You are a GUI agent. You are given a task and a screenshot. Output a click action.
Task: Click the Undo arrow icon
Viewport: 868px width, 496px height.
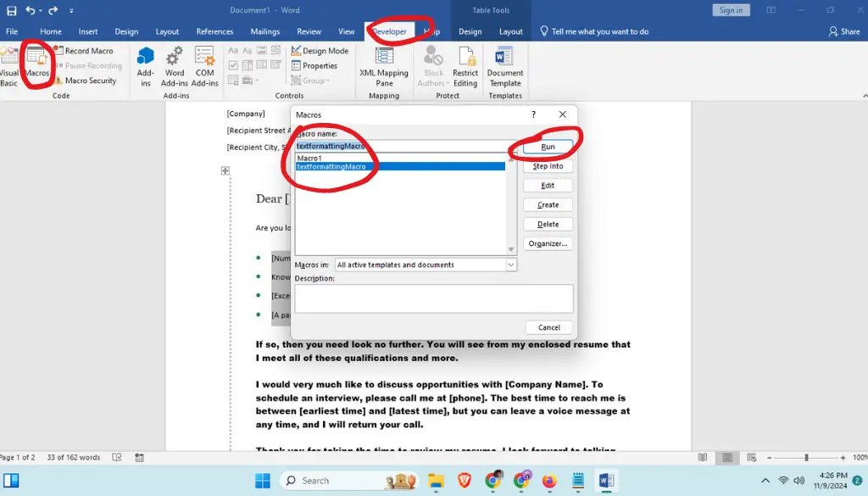(31, 10)
